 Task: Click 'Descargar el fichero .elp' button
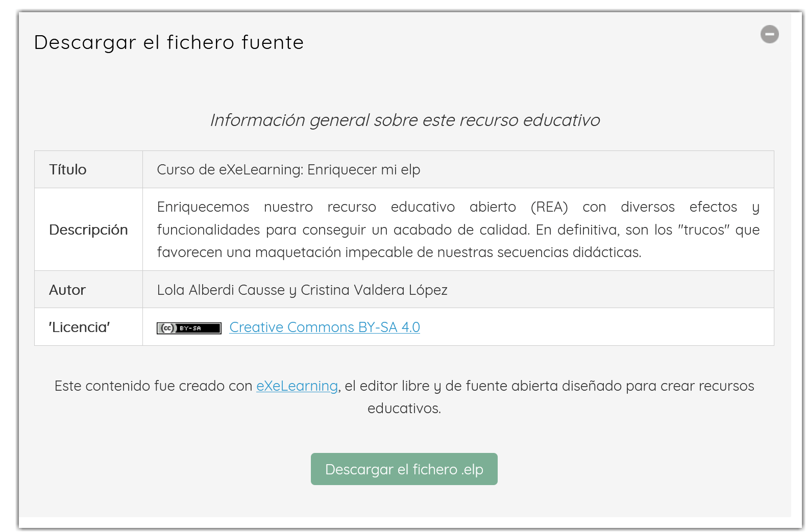[x=404, y=469]
